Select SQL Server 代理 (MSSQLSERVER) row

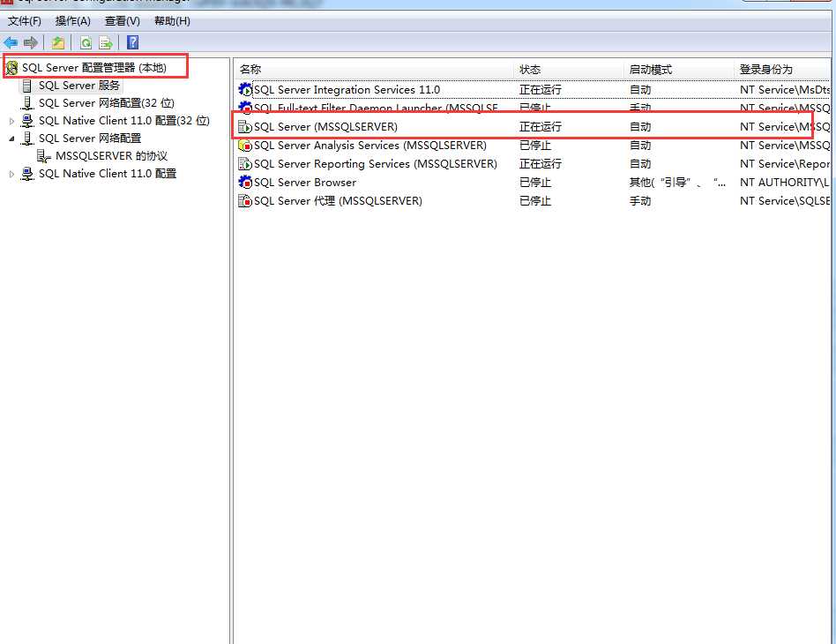tap(534, 201)
